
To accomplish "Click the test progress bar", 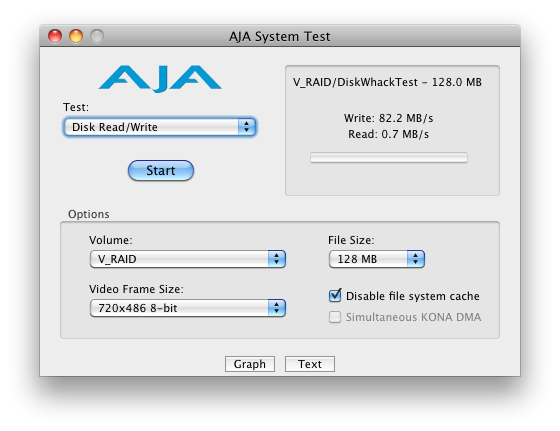I will pos(389,157).
